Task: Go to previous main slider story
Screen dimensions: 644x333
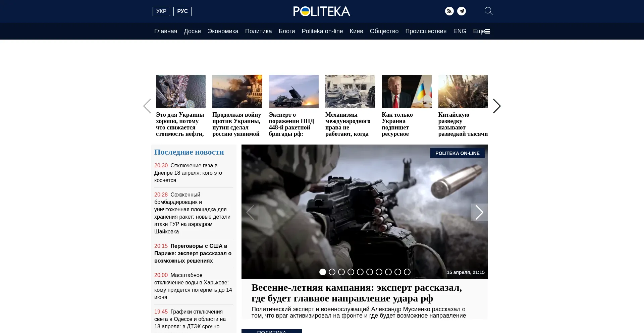Action: [x=250, y=212]
